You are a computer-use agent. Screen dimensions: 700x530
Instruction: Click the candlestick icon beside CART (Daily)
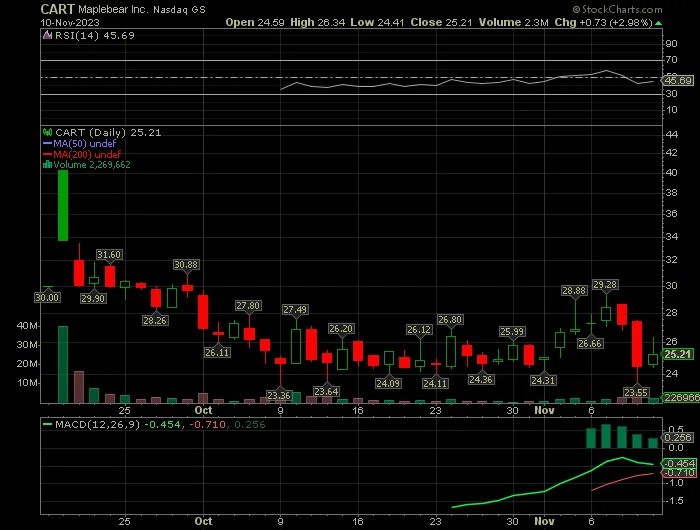click(x=47, y=132)
